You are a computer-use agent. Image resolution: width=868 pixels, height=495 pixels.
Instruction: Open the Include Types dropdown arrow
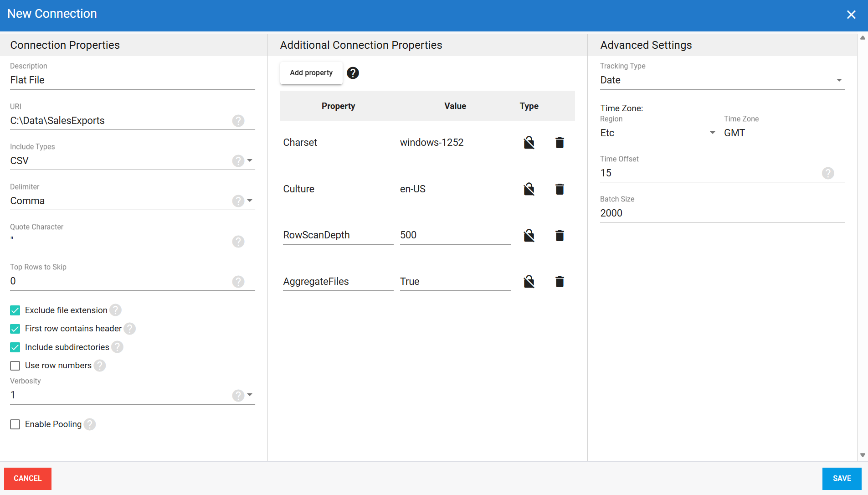pyautogui.click(x=250, y=160)
